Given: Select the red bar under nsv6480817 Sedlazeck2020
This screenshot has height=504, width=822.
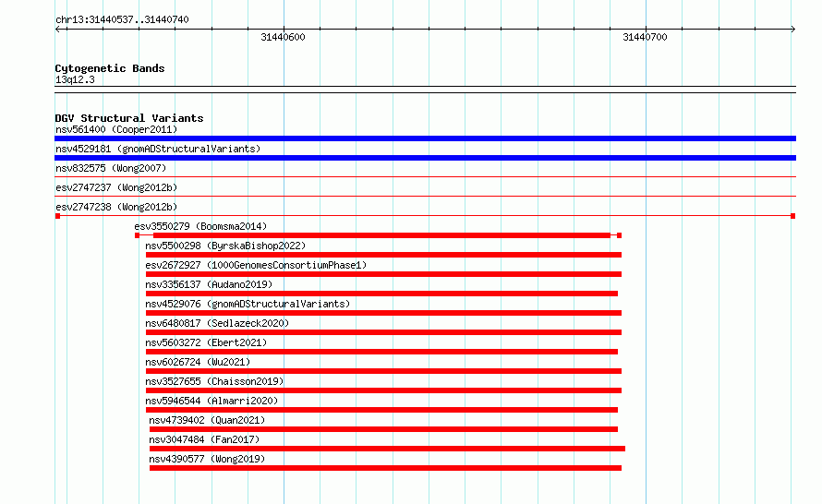Looking at the screenshot, I should 383,332.
